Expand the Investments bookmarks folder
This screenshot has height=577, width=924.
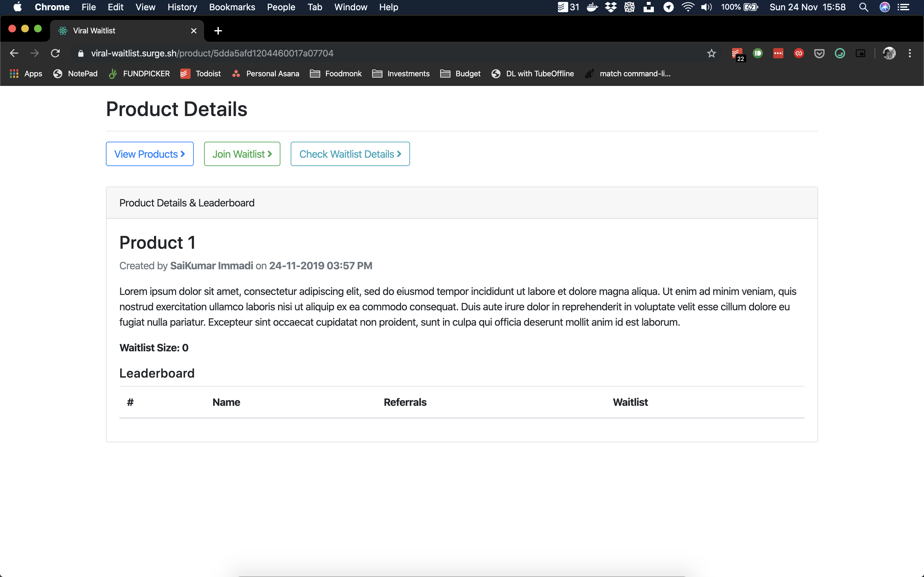coord(401,74)
